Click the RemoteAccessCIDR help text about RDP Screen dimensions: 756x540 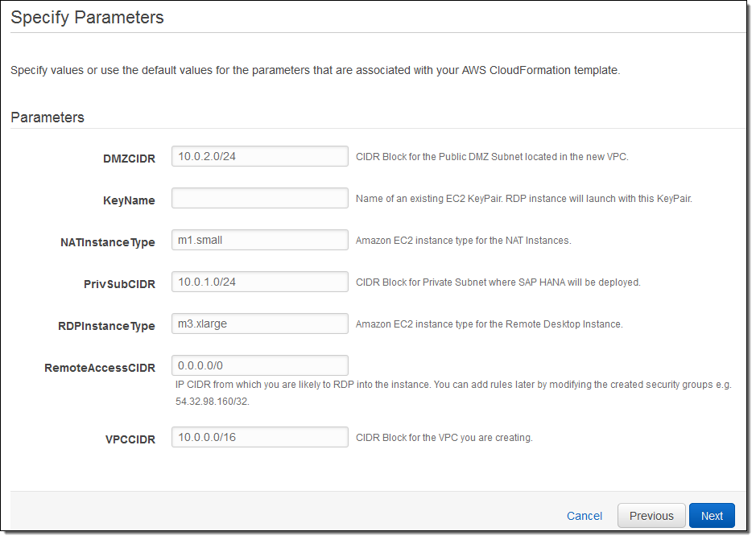coord(453,385)
